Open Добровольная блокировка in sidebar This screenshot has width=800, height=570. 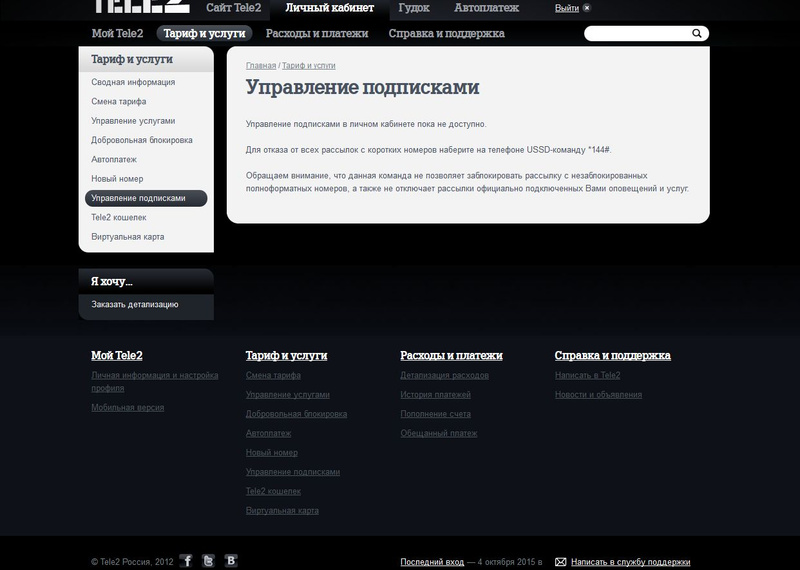(x=142, y=140)
